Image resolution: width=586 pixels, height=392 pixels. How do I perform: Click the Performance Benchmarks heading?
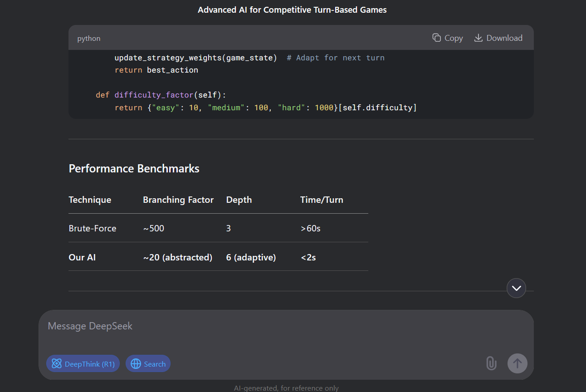coord(134,169)
